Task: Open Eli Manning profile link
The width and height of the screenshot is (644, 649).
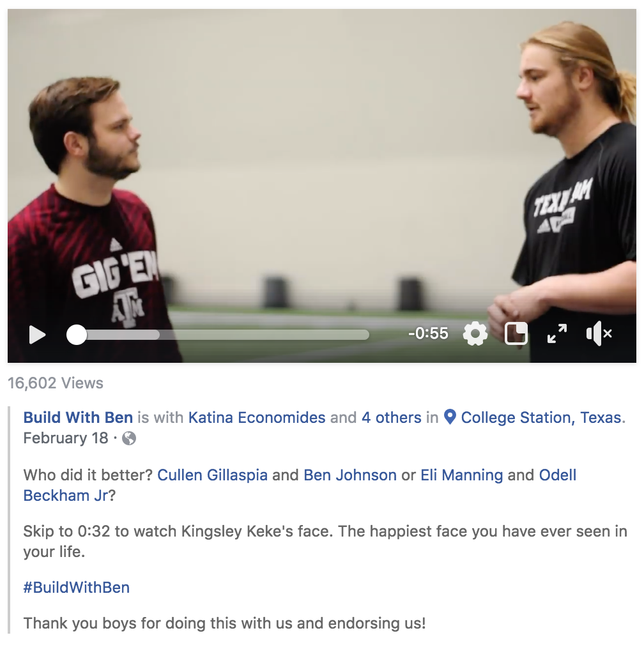Action: pos(461,475)
